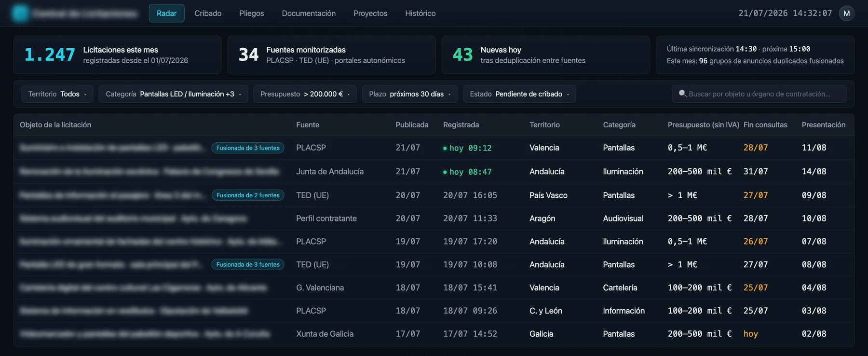Open the Estado Pendiente de cribado filter
The image size is (868, 356).
[519, 94]
